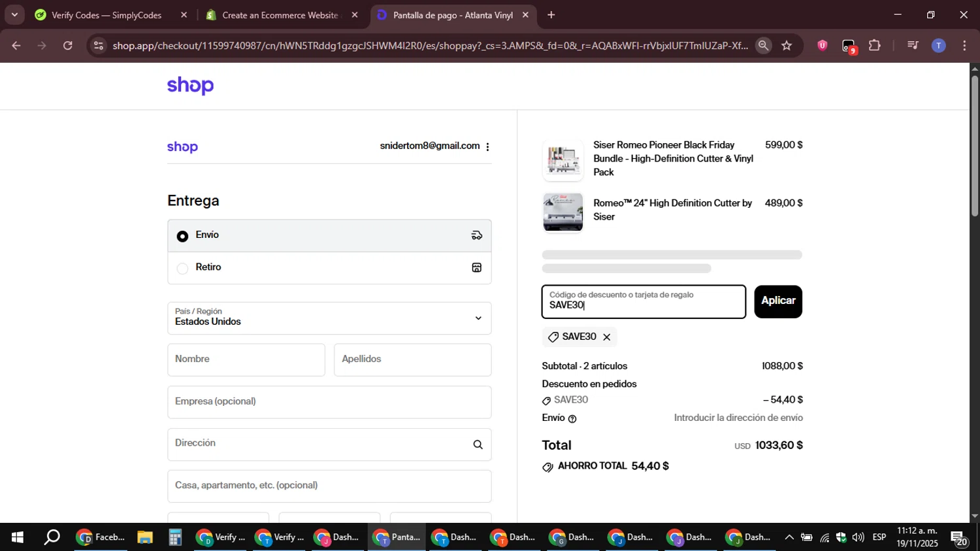
Task: Click the zoom magnifier icon in address bar
Action: (763, 46)
